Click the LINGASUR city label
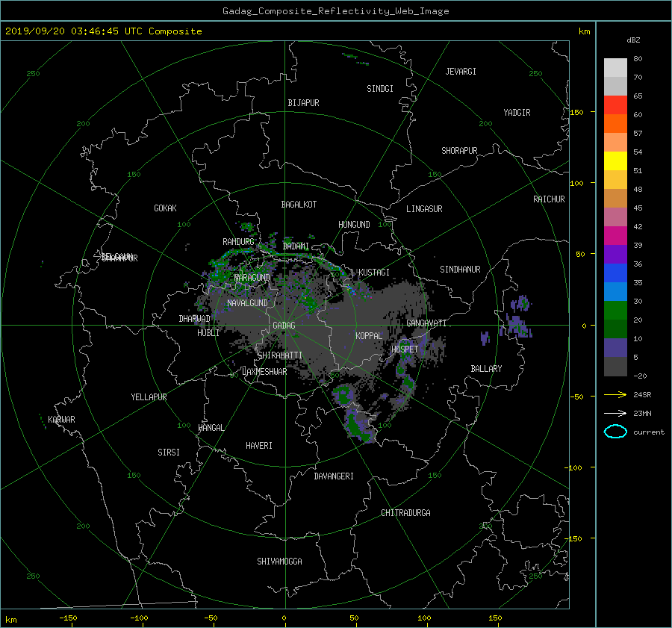The height and width of the screenshot is (628, 672). (424, 209)
